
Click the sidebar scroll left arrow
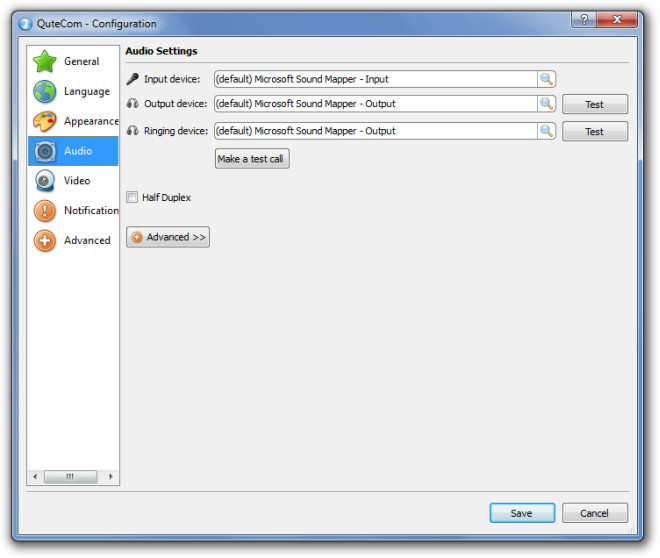pos(35,476)
